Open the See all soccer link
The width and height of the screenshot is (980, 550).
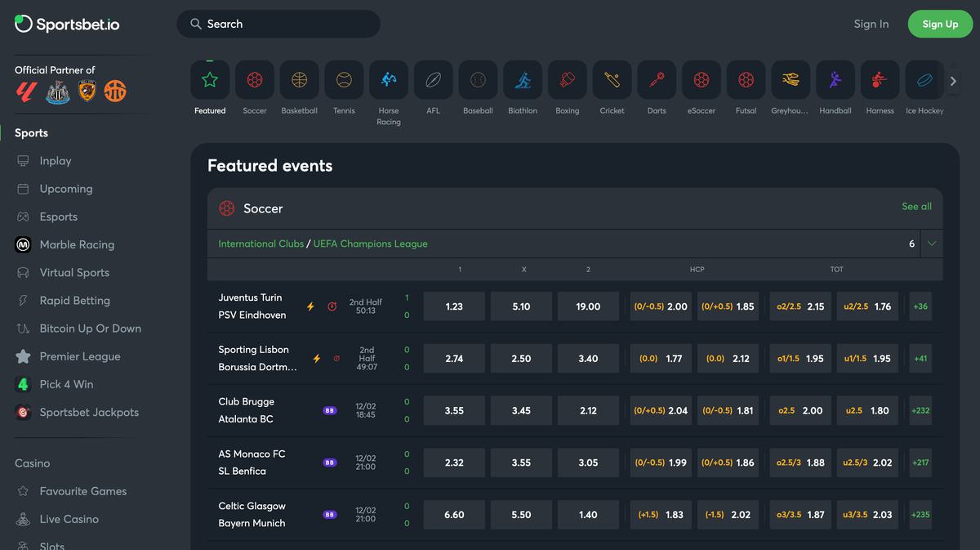[x=916, y=207]
